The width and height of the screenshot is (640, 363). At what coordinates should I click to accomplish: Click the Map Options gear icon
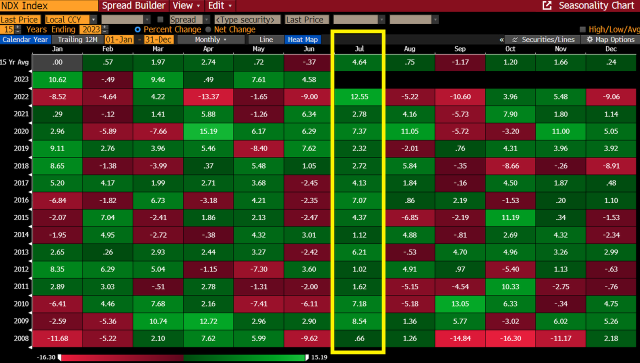click(590, 40)
